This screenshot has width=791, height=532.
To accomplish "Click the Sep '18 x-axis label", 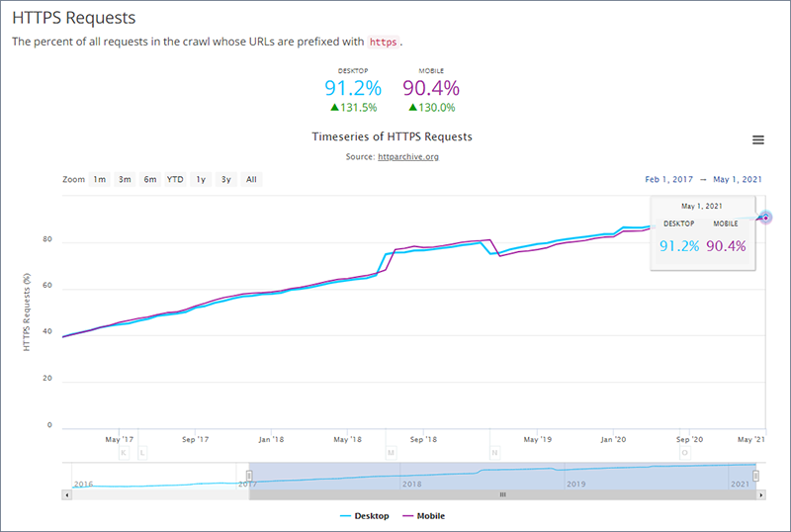I will tap(423, 439).
